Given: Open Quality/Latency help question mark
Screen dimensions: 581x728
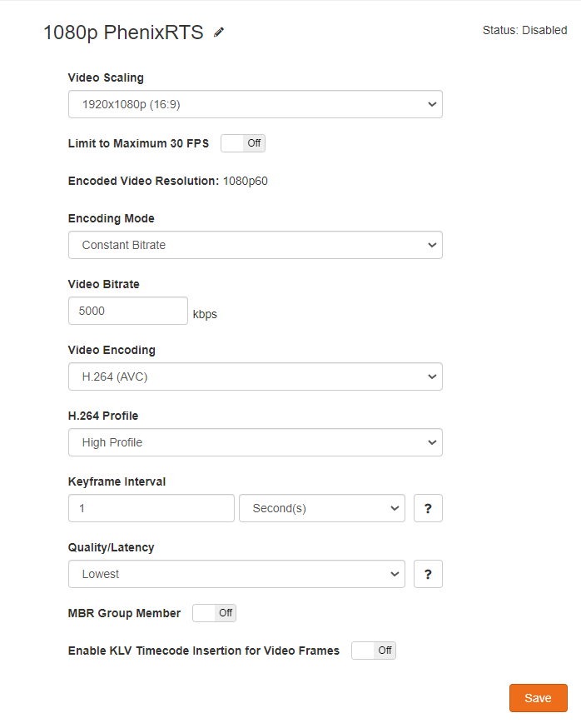Looking at the screenshot, I should tap(428, 574).
